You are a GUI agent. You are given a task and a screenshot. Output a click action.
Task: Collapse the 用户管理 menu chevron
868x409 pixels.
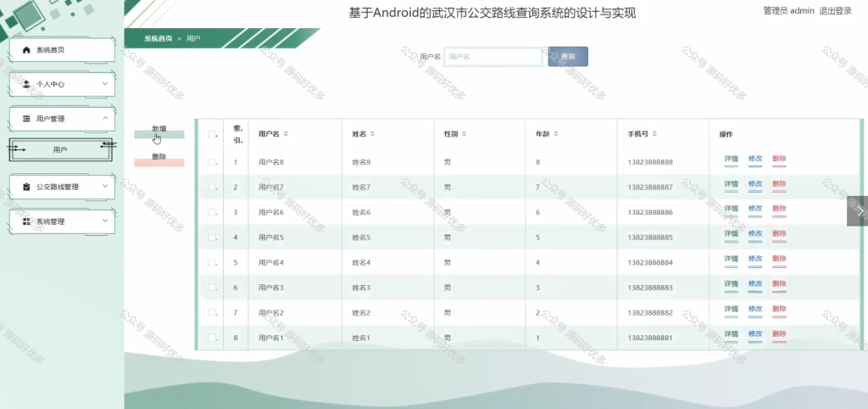tap(105, 118)
